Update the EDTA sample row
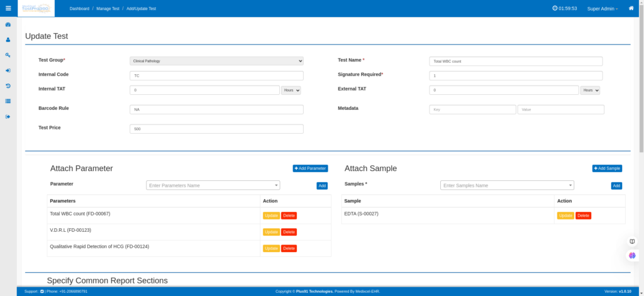The width and height of the screenshot is (644, 296). click(x=565, y=216)
